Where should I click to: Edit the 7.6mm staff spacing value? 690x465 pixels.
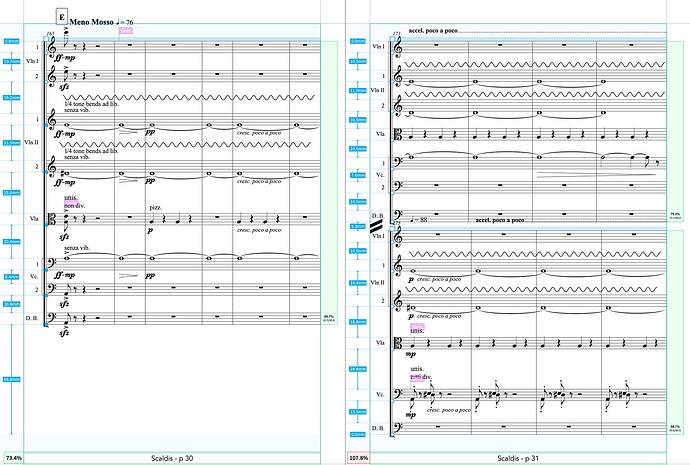358,175
